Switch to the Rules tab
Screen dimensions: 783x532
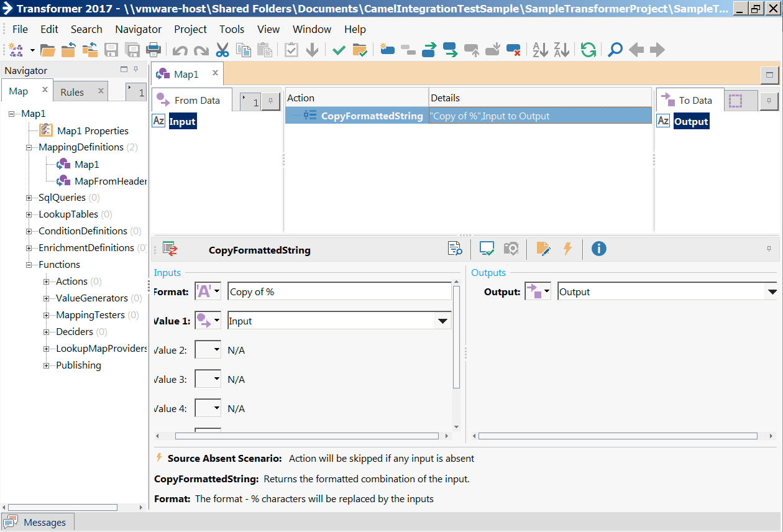pyautogui.click(x=72, y=92)
